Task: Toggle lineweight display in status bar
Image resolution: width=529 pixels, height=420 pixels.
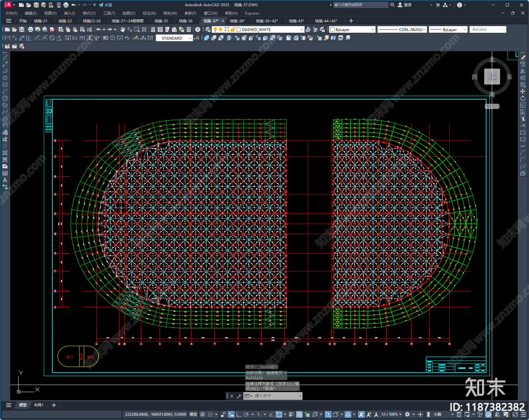Action: (291, 414)
